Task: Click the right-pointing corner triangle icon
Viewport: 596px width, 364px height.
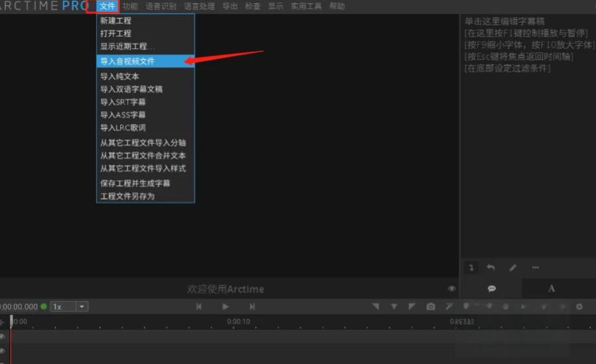Action: pyautogui.click(x=412, y=306)
